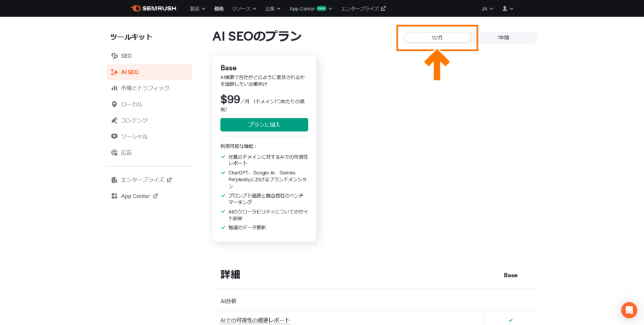Switch billing to 1年間 annual
This screenshot has height=325, width=644.
(503, 38)
